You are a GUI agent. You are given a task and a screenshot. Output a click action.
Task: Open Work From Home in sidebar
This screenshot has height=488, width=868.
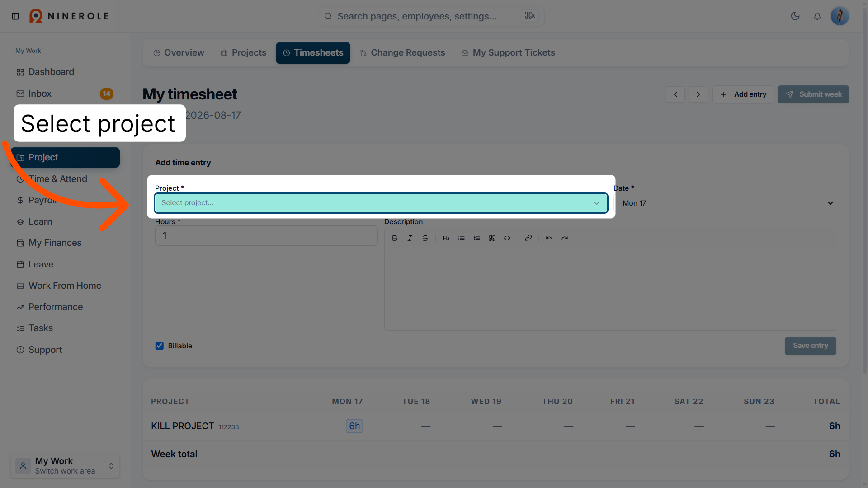65,286
